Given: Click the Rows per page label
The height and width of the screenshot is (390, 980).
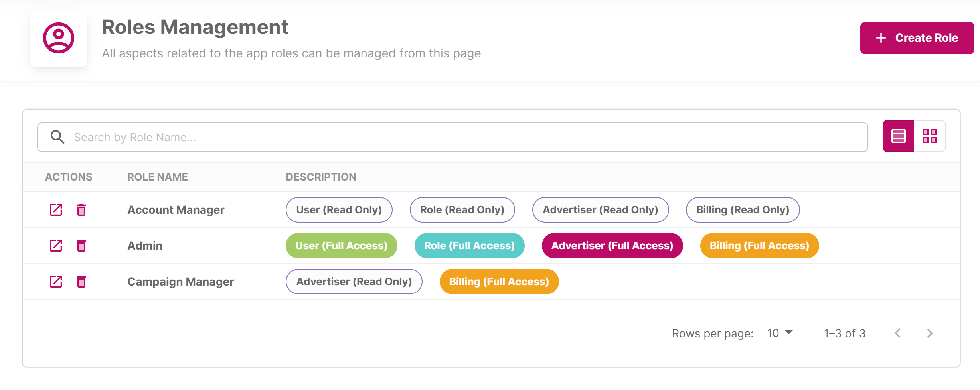Looking at the screenshot, I should [713, 333].
